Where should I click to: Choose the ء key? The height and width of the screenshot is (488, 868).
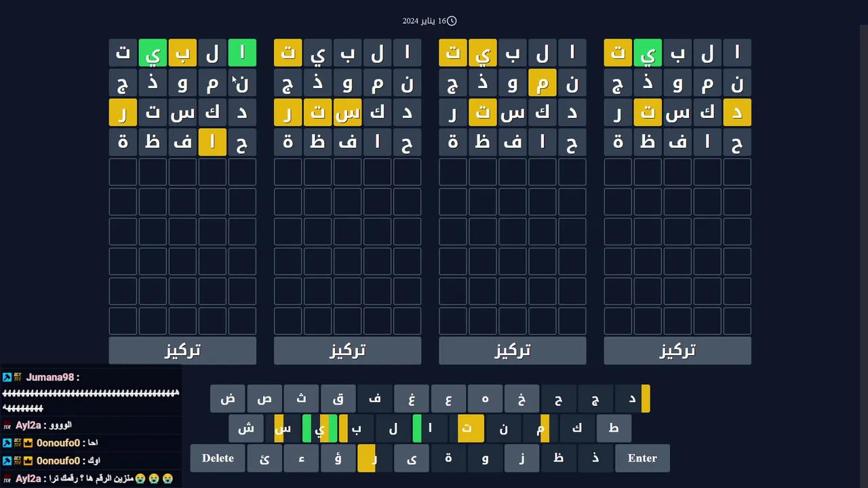click(301, 458)
